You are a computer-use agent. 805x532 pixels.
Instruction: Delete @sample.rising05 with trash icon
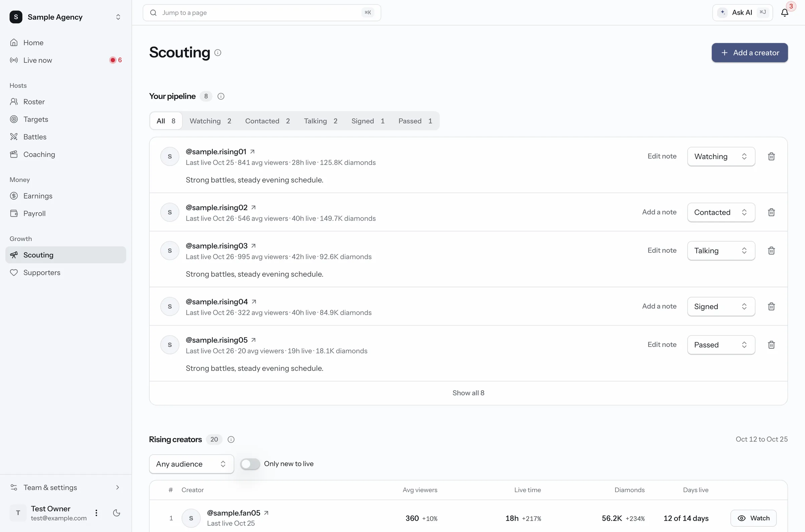(771, 345)
